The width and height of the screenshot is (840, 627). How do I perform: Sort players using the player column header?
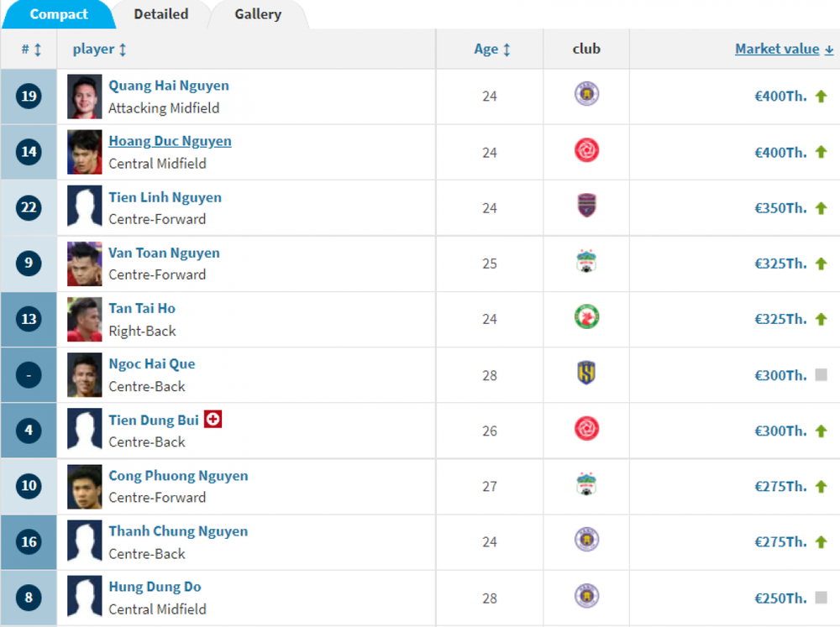pos(100,50)
